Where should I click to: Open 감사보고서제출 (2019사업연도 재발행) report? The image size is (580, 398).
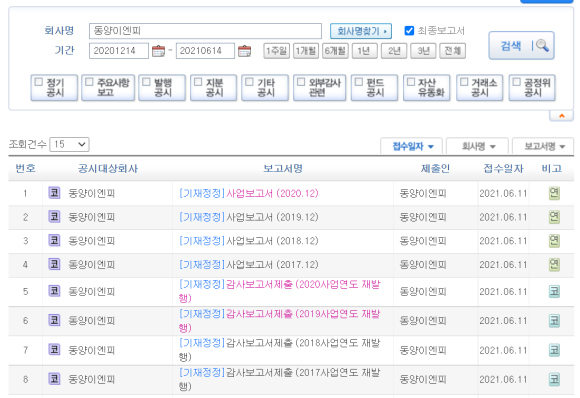[x=280, y=320]
